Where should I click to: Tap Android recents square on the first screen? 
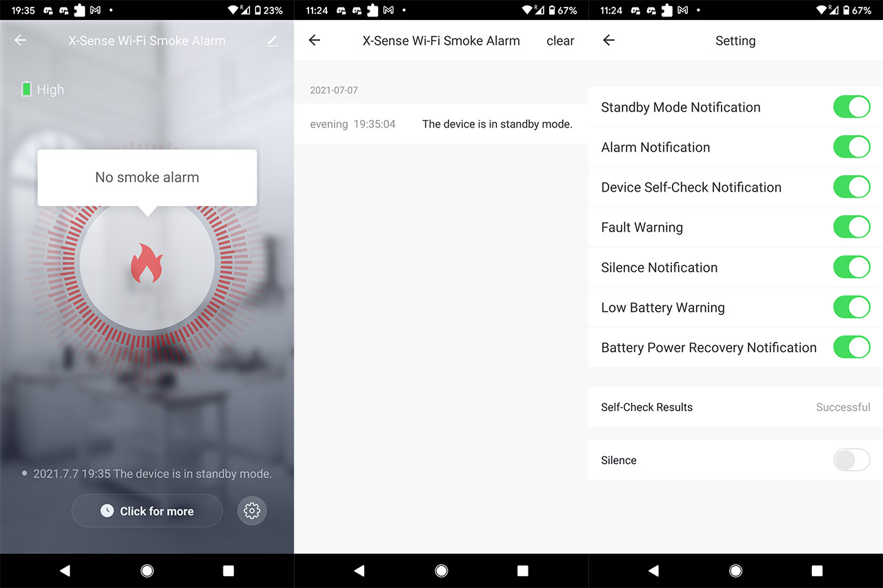click(228, 570)
